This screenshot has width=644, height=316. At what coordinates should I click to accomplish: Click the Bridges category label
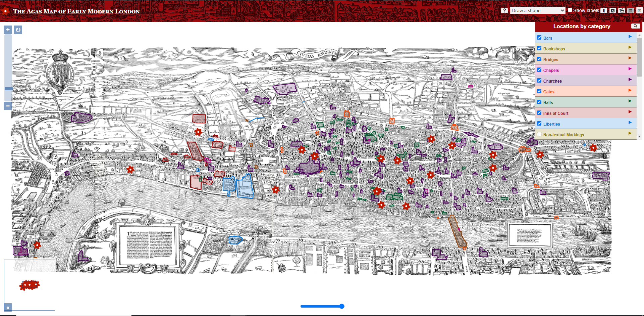point(551,60)
